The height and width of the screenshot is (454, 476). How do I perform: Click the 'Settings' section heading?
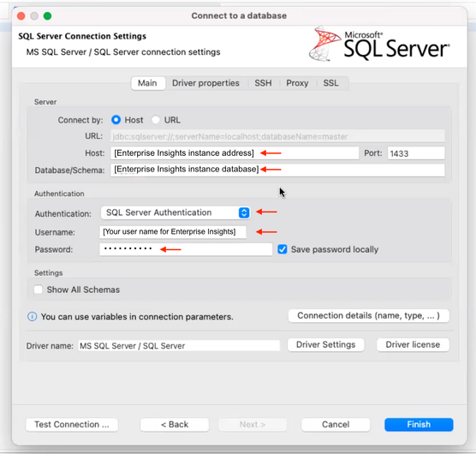click(x=49, y=272)
